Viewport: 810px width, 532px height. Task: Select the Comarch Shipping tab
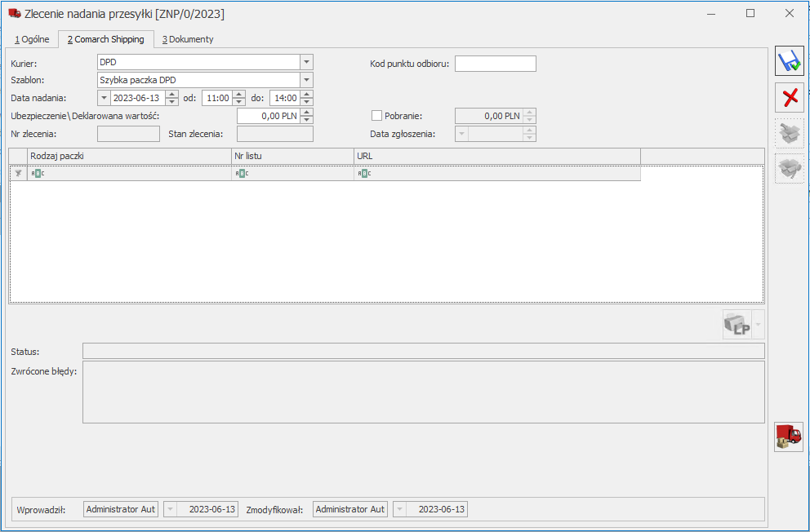pos(106,39)
